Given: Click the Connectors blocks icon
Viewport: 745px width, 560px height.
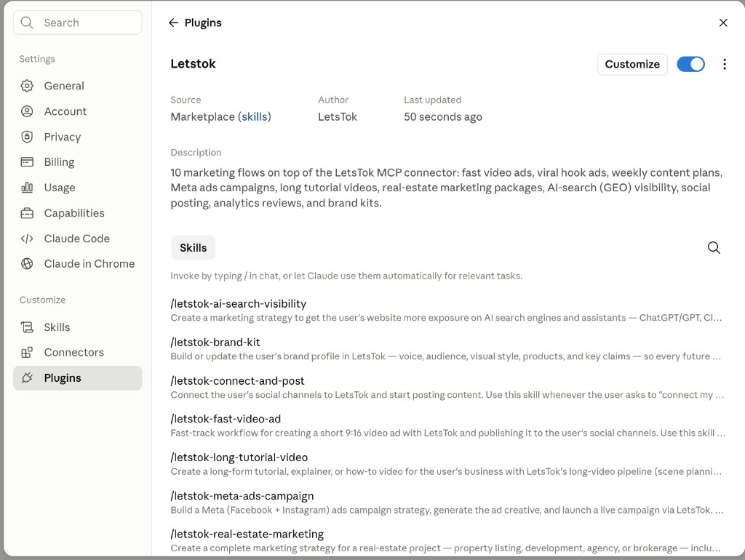Looking at the screenshot, I should (27, 353).
